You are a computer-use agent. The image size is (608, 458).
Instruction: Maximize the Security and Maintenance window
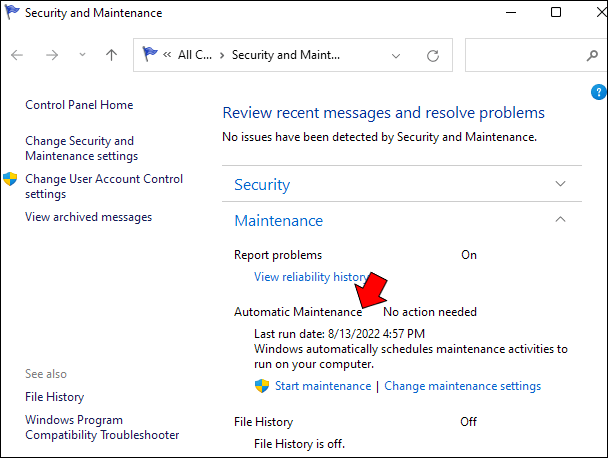tap(556, 12)
